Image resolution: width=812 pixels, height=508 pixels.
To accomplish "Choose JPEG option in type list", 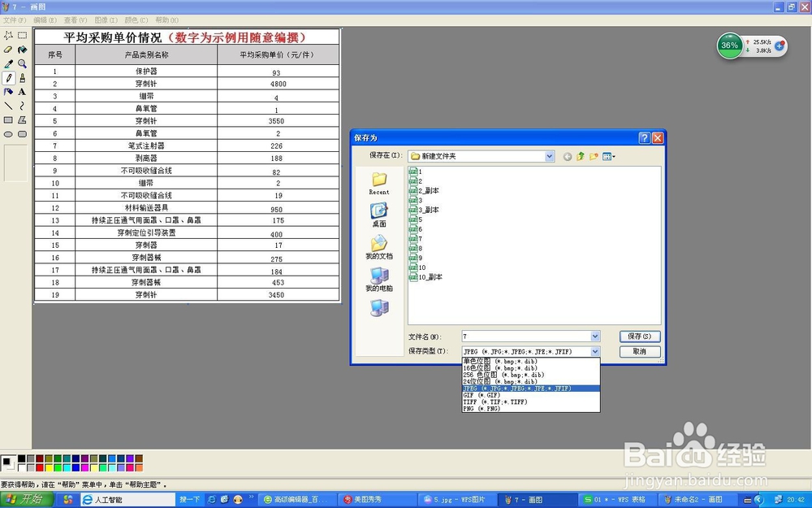I will [531, 389].
